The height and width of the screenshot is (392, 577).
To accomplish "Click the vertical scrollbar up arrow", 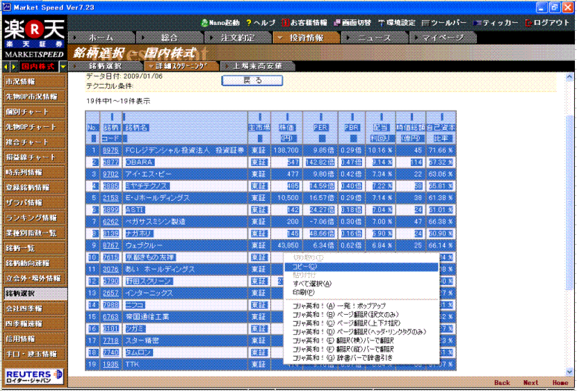I will [x=569, y=76].
